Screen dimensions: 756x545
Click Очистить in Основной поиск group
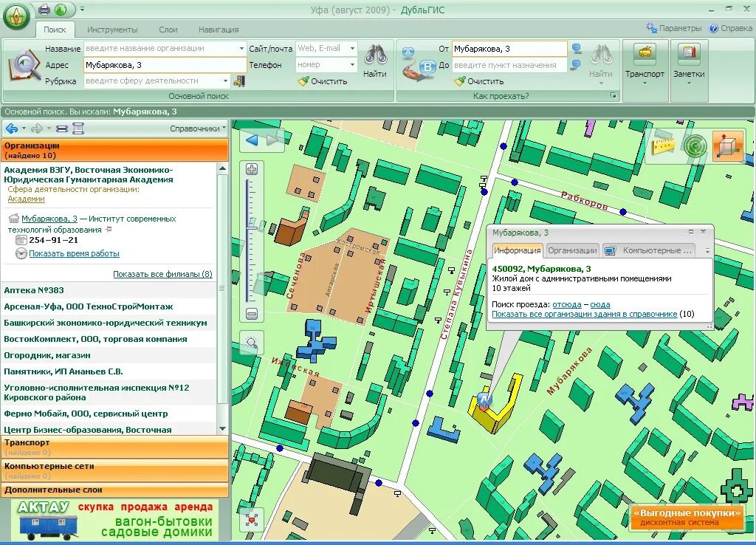323,81
